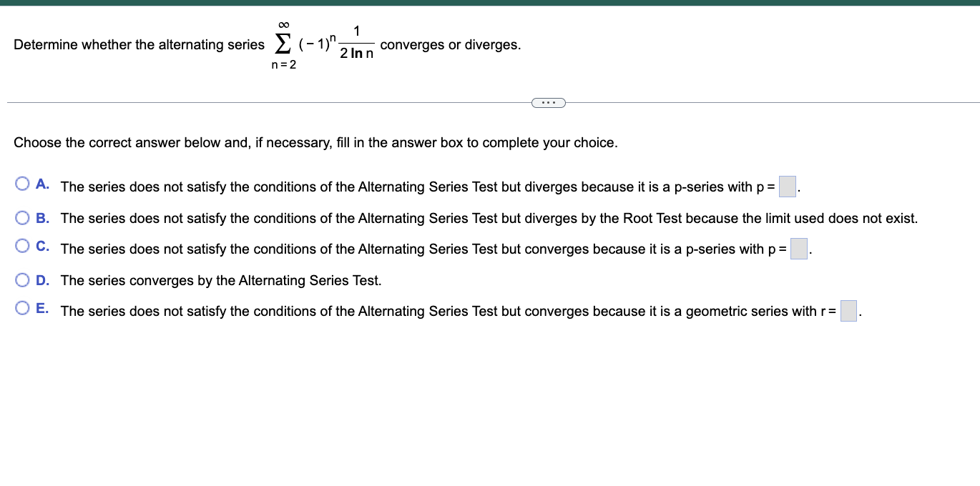Screen dimensions: 980x486
Task: Select radio button for choice A
Action: (22, 184)
